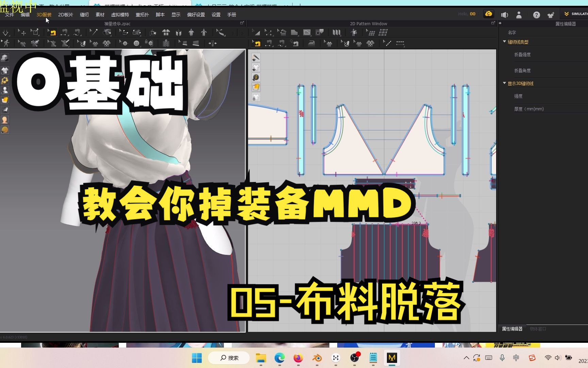
Task: Open the user profile icon
Action: coord(519,15)
